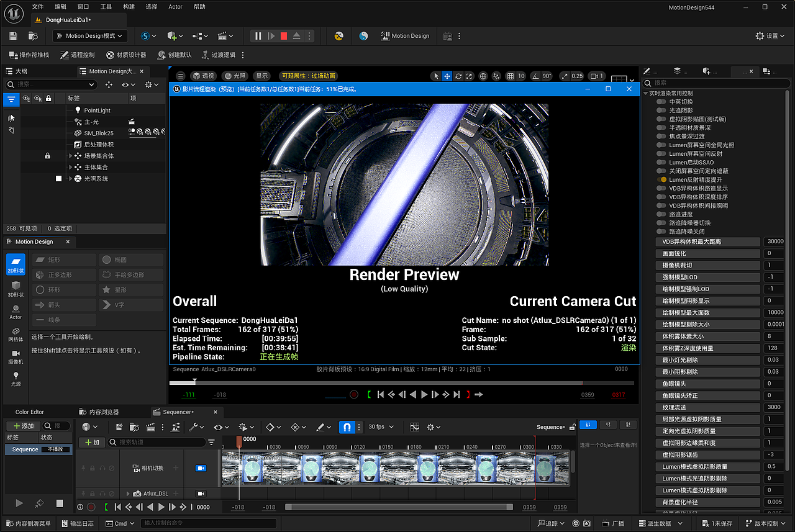795x532 pixels.
Task: Open the 30 fps frame rate dropdown
Action: pyautogui.click(x=380, y=427)
